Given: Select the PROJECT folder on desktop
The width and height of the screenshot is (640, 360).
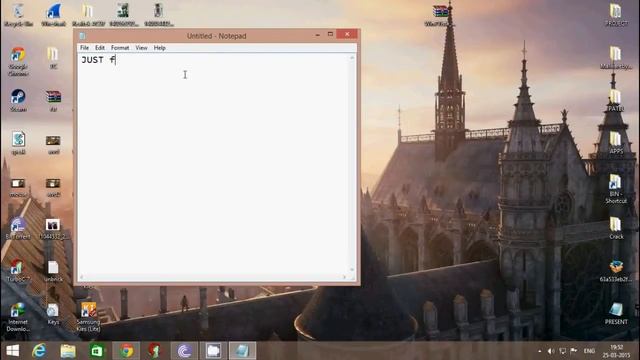Looking at the screenshot, I should tap(616, 15).
